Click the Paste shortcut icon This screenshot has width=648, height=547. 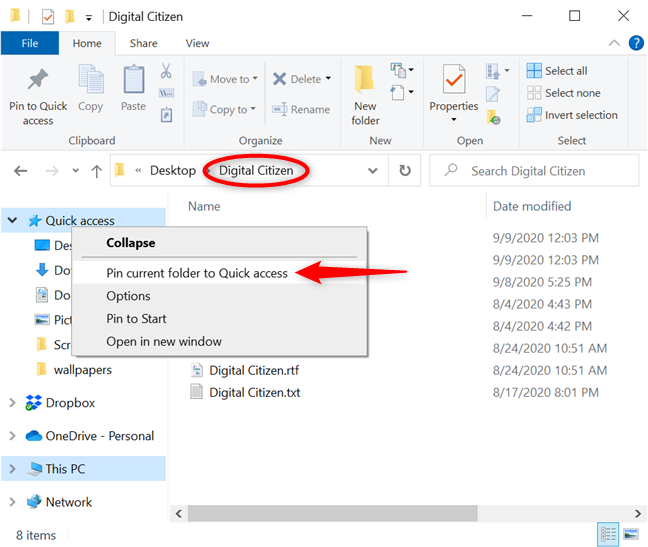pos(166,115)
